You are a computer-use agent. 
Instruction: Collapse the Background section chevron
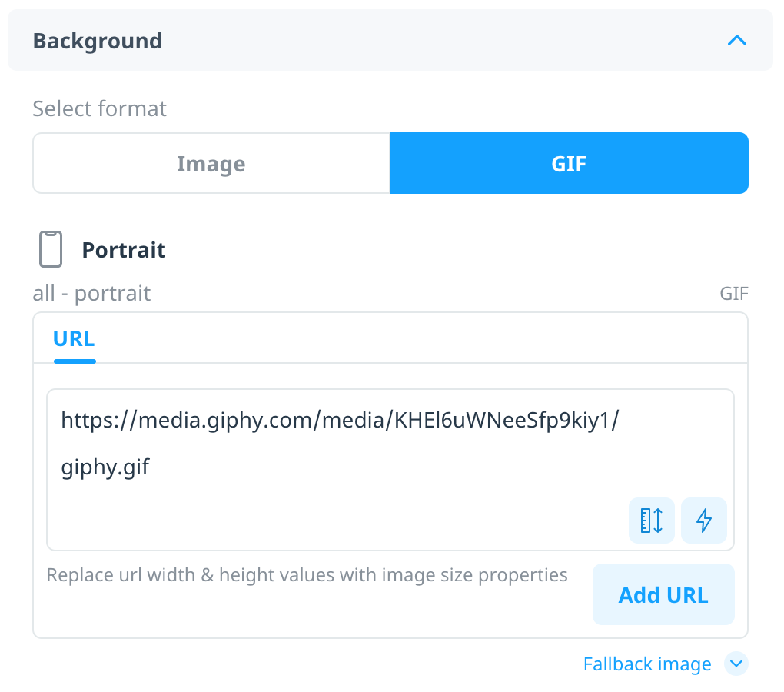coord(736,41)
